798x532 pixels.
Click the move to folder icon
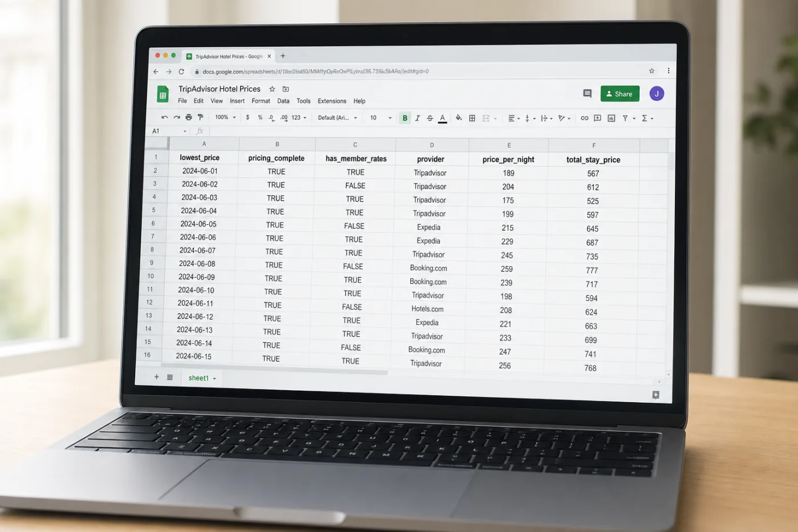pos(286,89)
